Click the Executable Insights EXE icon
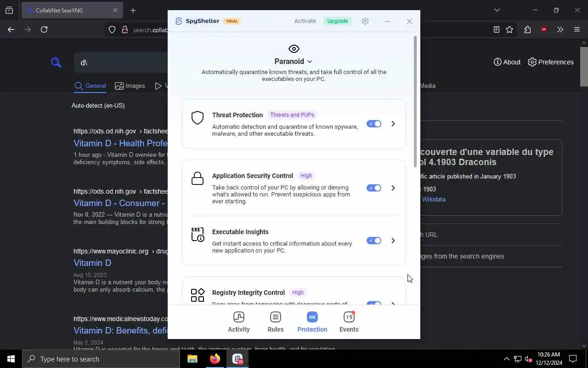Screen dimensions: 588x368 [198, 235]
